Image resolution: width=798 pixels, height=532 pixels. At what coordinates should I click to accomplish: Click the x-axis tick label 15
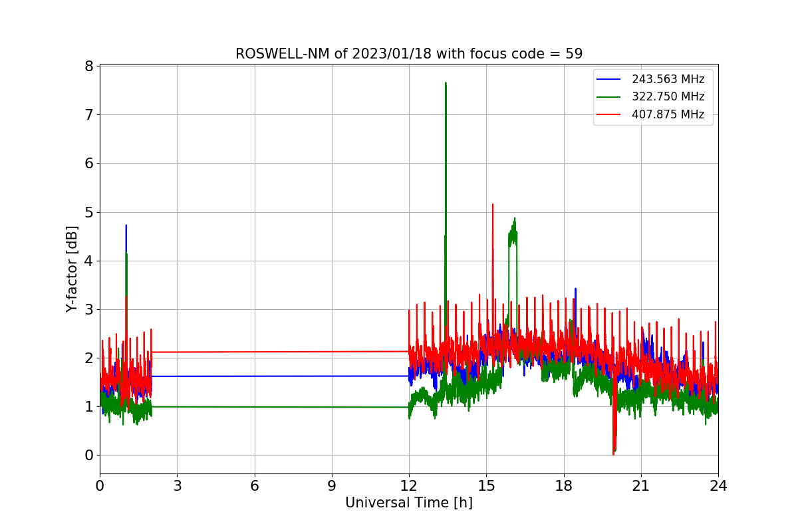click(486, 486)
